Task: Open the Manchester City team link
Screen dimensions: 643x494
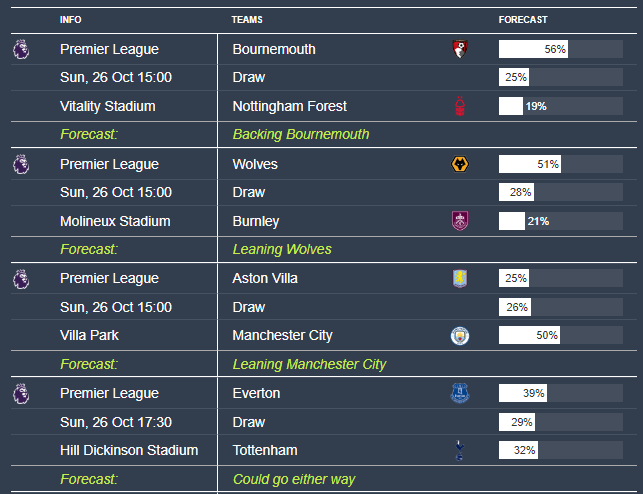Action: tap(282, 335)
